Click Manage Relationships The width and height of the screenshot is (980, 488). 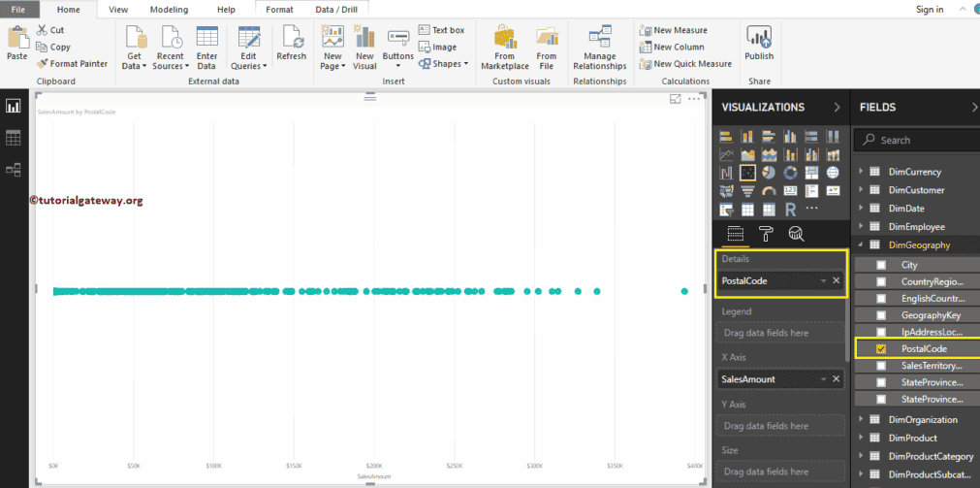(x=599, y=48)
